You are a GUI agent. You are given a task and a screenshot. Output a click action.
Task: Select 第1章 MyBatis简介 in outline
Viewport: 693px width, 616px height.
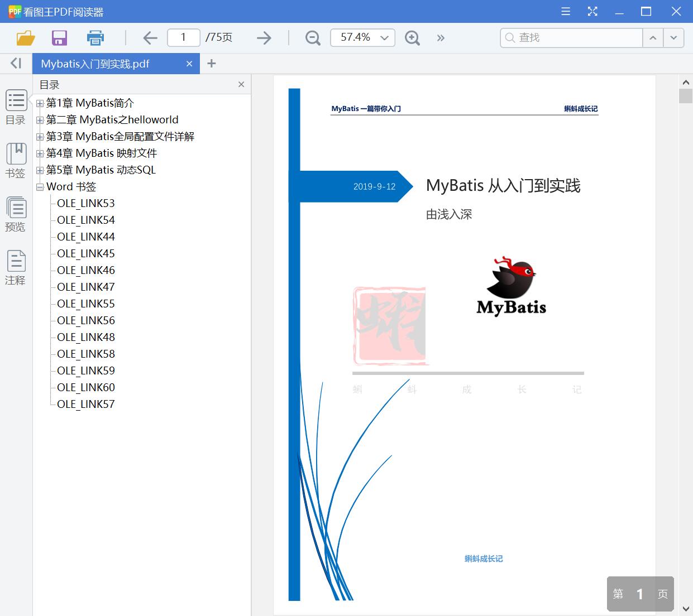point(90,103)
